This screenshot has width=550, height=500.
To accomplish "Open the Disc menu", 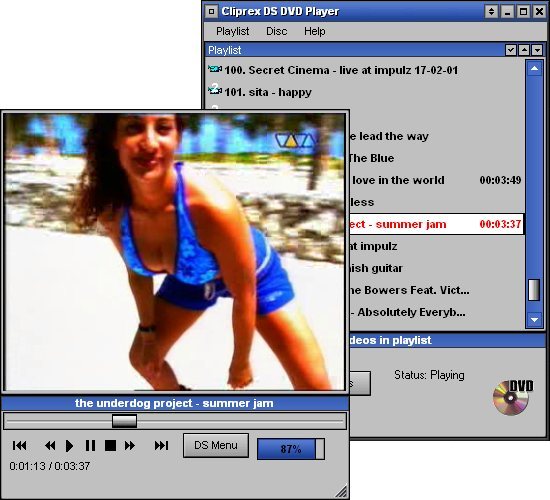I will pos(276,31).
